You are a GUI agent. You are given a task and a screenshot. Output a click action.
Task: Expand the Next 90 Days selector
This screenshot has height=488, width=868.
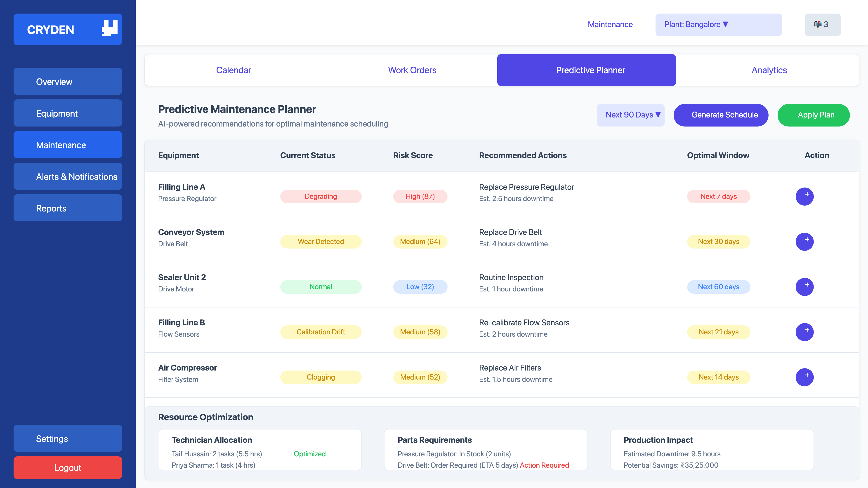pyautogui.click(x=630, y=115)
